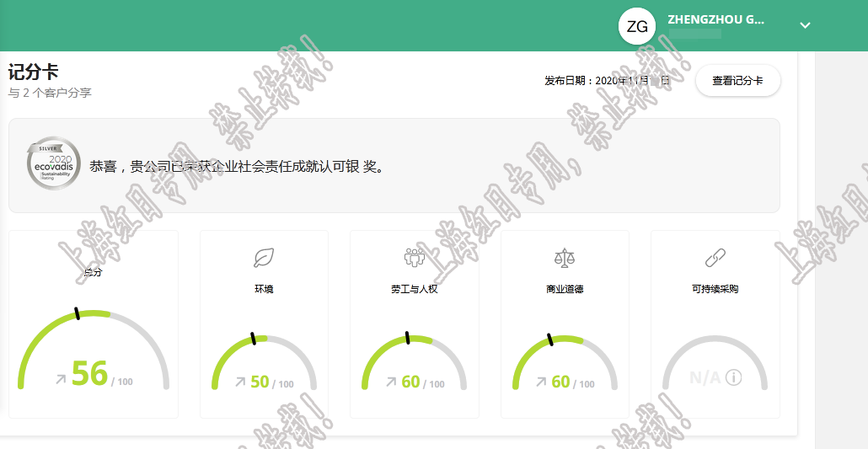The width and height of the screenshot is (868, 449).
Task: Click the 总分 score gauge arc
Action: point(94,349)
